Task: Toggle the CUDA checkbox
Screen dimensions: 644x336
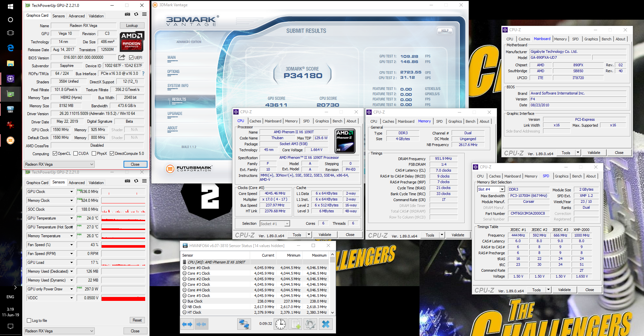Action: pos(76,154)
